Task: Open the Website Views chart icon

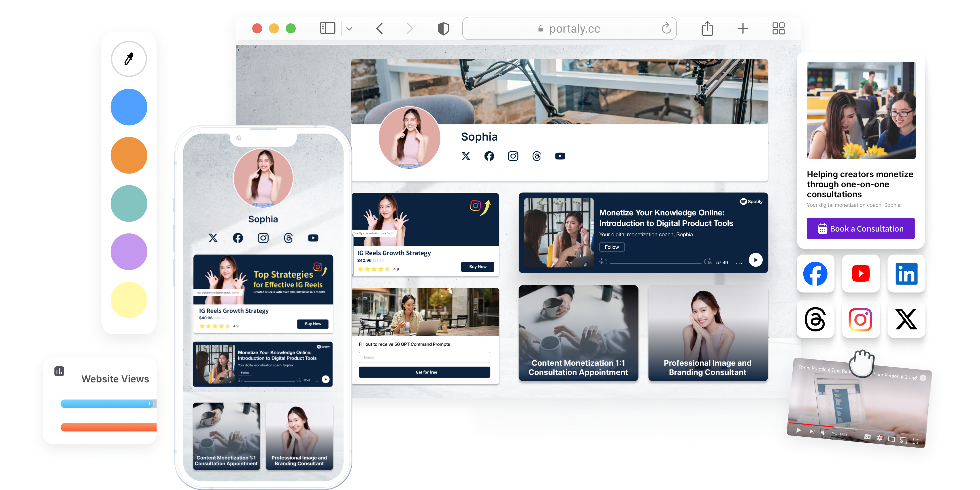Action: point(59,371)
